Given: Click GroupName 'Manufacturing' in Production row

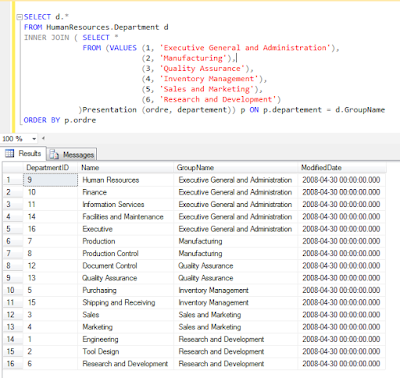Looking at the screenshot, I should 236,241.
